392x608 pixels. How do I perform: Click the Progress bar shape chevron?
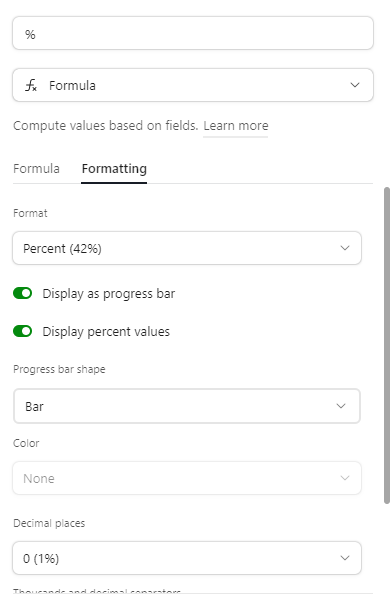click(x=341, y=406)
